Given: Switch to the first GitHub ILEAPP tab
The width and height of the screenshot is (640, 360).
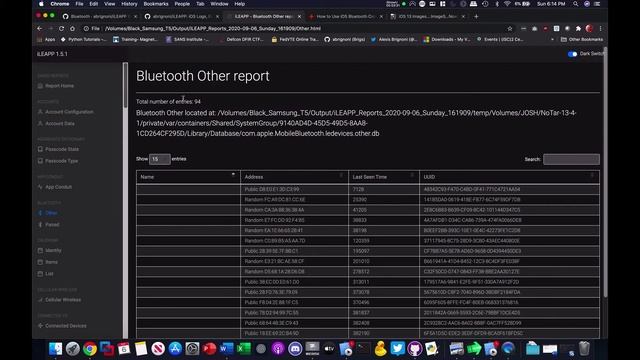Looking at the screenshot, I should tap(99, 17).
